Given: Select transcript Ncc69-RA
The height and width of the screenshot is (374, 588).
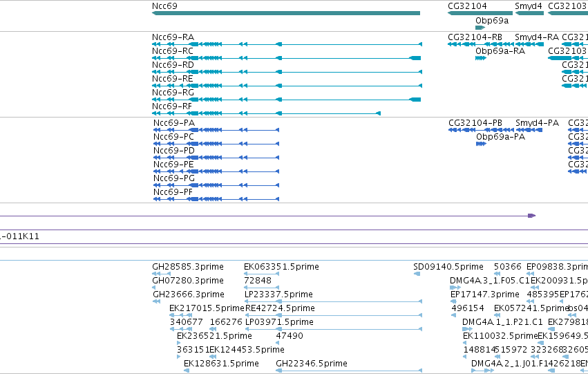Looking at the screenshot, I should point(287,44).
